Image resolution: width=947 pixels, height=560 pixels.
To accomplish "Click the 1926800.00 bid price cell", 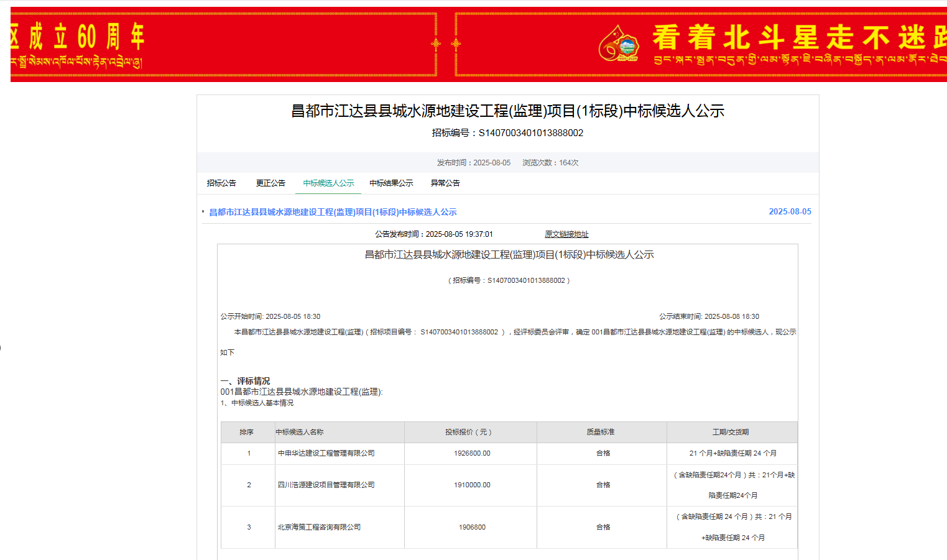I will (x=472, y=454).
